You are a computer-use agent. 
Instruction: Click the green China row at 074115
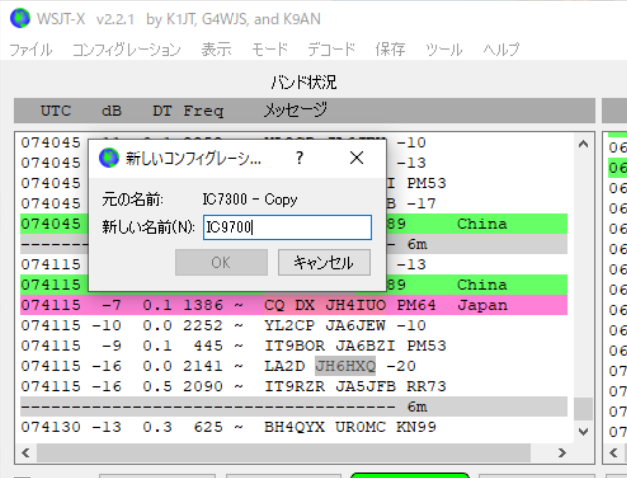294,285
